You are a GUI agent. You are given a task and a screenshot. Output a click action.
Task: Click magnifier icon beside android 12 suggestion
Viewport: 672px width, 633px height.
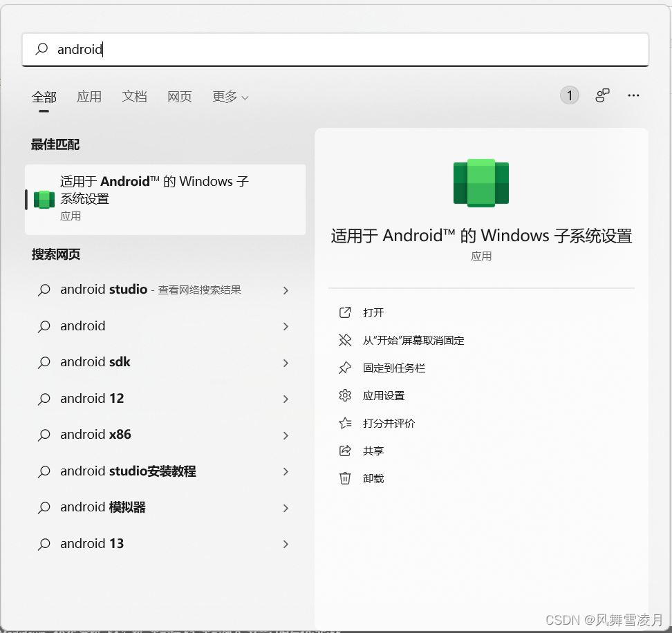[44, 399]
